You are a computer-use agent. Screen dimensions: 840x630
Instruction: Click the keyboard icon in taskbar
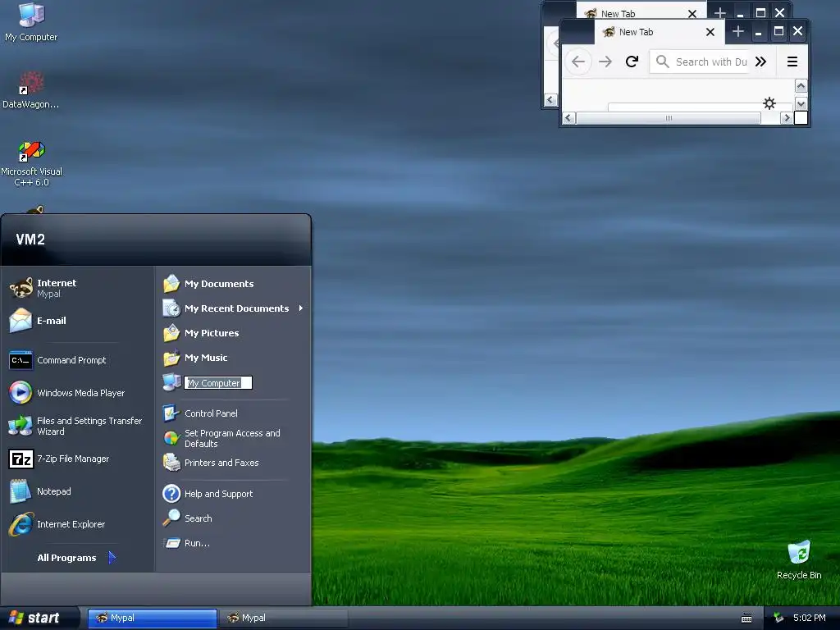pyautogui.click(x=746, y=619)
